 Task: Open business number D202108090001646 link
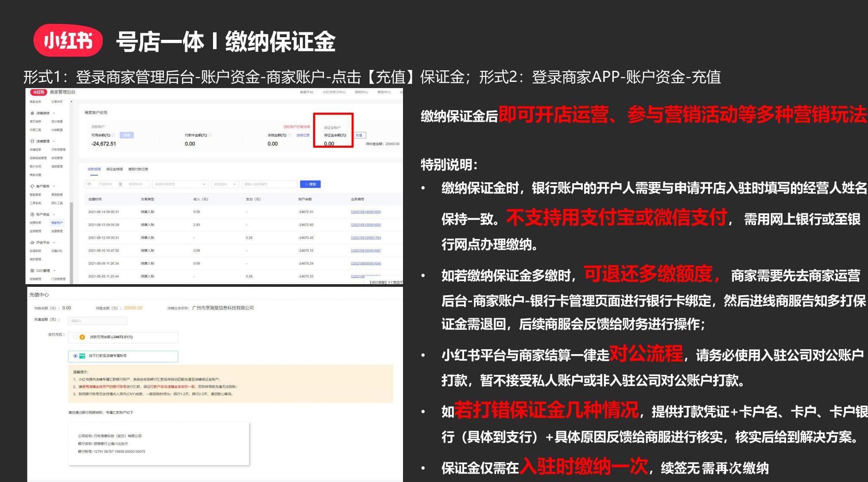tap(366, 263)
